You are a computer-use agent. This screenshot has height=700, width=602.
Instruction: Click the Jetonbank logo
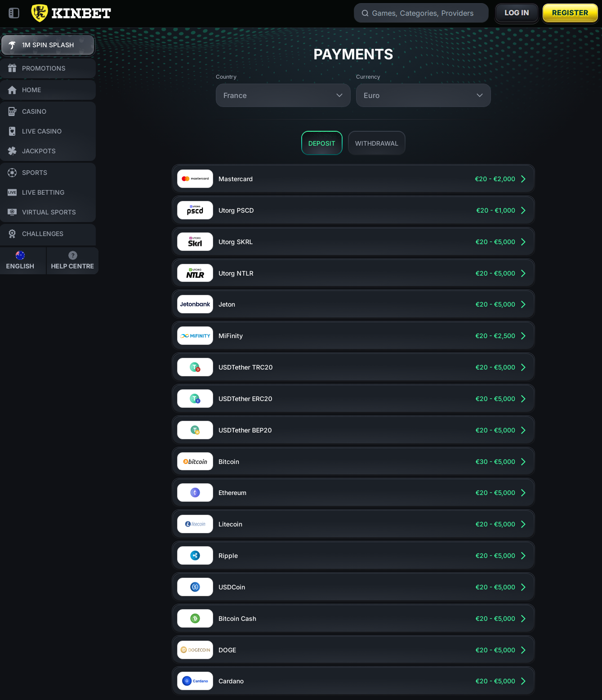pos(195,304)
